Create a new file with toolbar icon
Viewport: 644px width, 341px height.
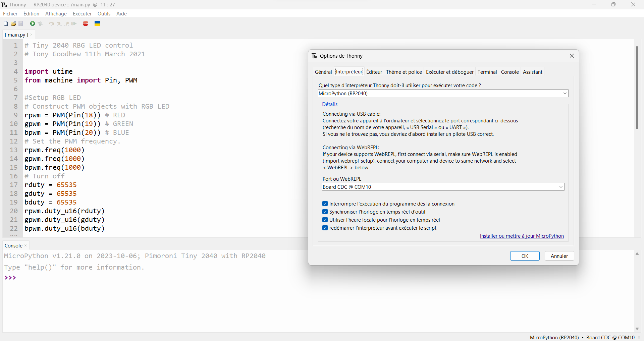[x=6, y=23]
